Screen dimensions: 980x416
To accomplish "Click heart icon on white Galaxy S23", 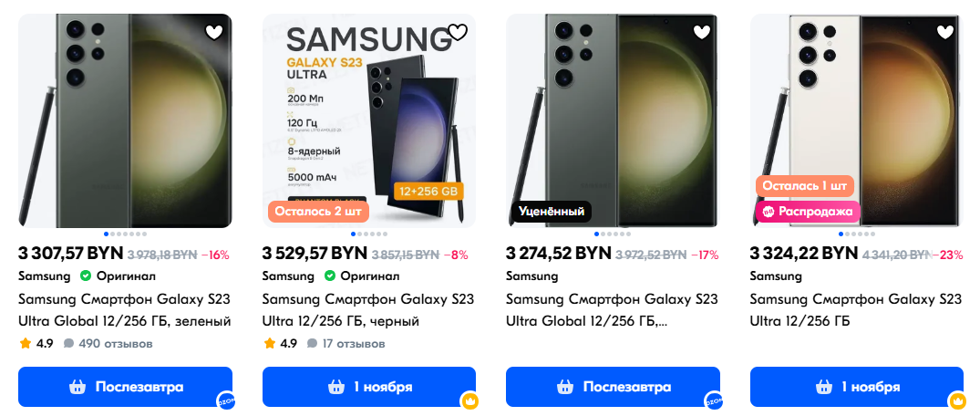I will tap(945, 33).
